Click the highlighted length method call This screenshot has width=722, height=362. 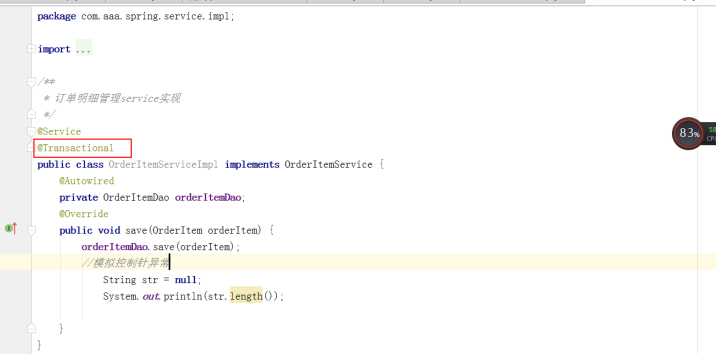[x=246, y=296]
